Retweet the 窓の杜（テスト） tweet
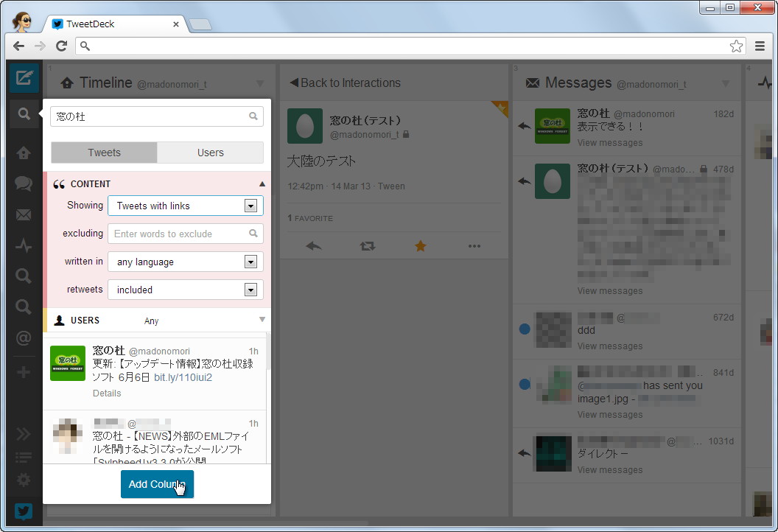 pyautogui.click(x=366, y=246)
